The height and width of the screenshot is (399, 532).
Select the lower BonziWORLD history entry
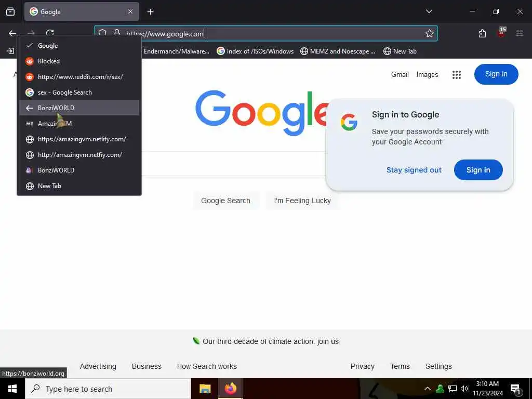click(79, 170)
